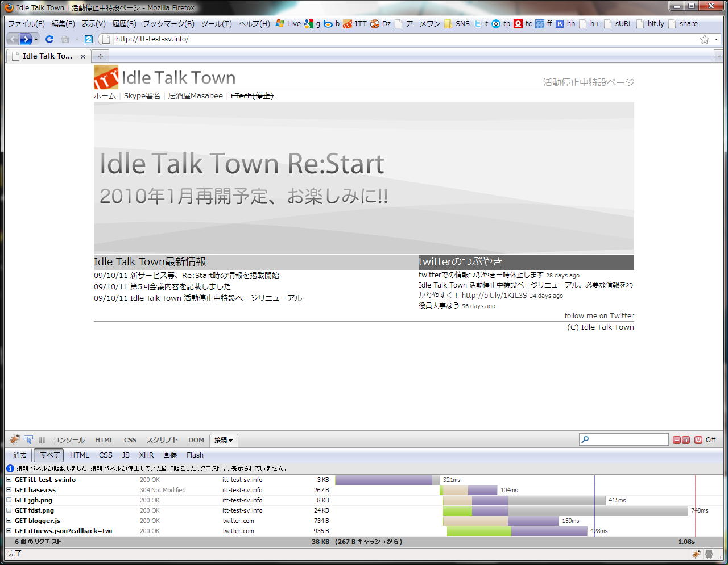Expand the GET itt-test-sv.info request
728x565 pixels.
click(x=9, y=480)
